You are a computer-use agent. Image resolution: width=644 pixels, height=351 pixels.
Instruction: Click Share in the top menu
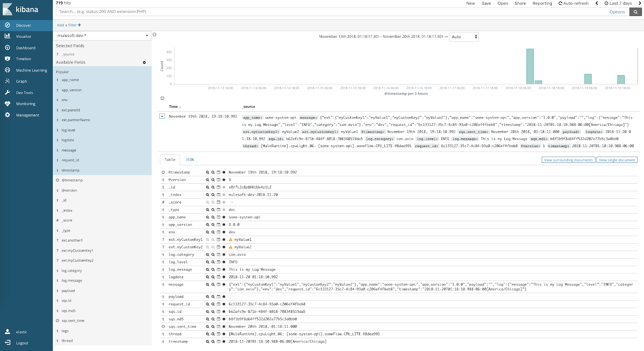(x=520, y=3)
